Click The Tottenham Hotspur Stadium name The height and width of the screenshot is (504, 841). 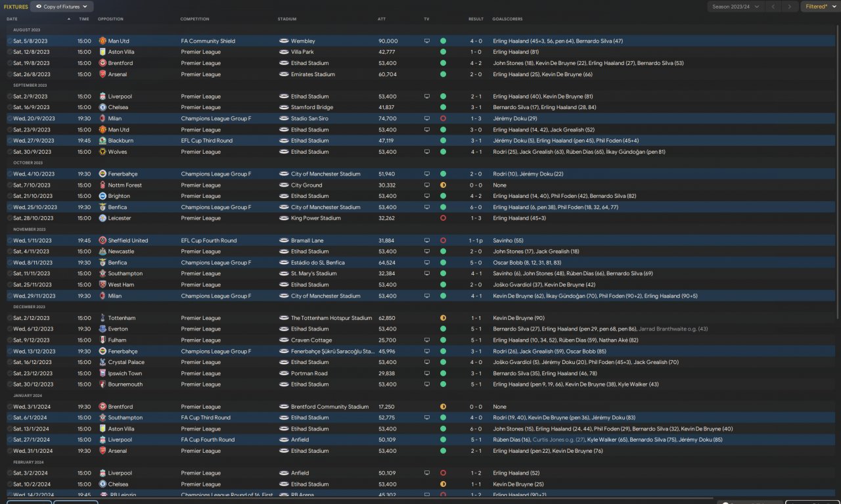click(x=332, y=318)
